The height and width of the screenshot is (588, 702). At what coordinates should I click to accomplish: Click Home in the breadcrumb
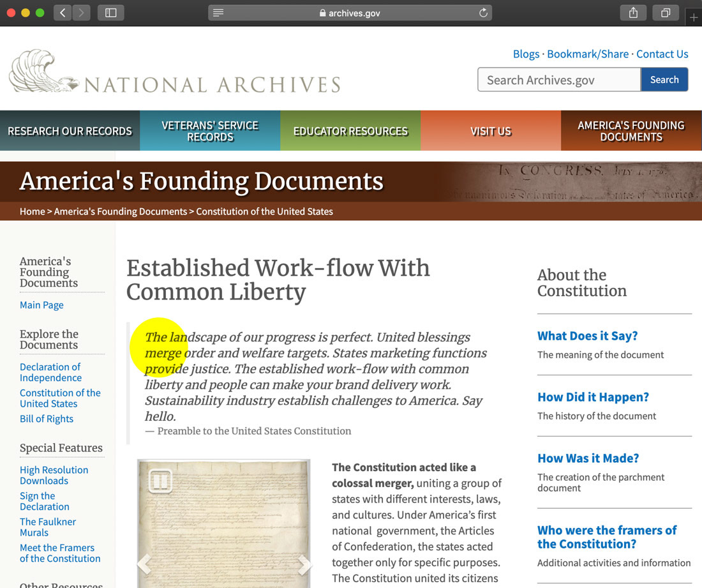33,211
